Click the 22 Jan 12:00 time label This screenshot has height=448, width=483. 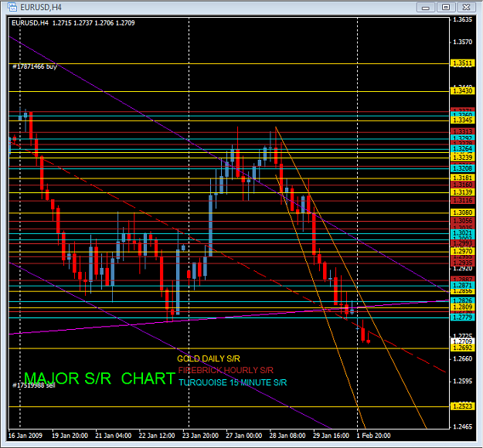[156, 436]
